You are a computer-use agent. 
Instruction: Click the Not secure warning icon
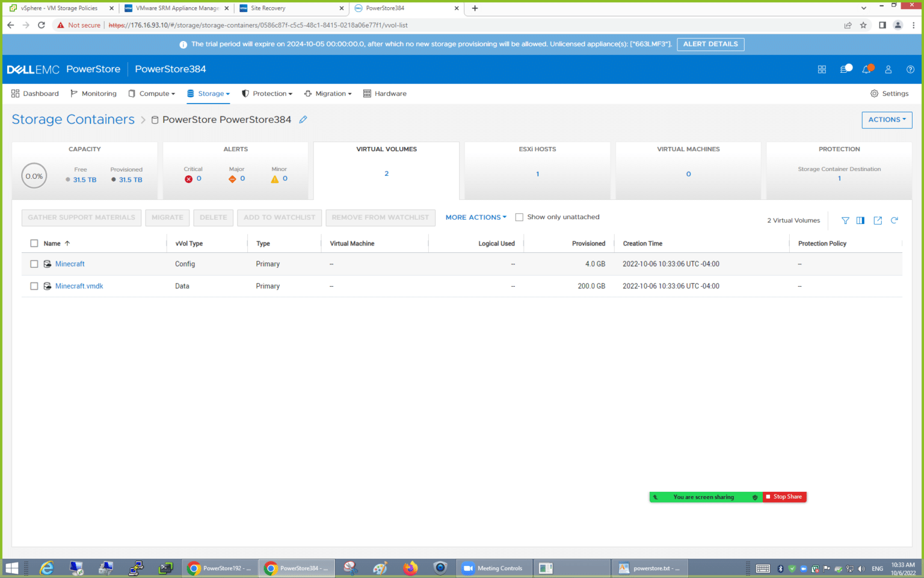(x=61, y=25)
